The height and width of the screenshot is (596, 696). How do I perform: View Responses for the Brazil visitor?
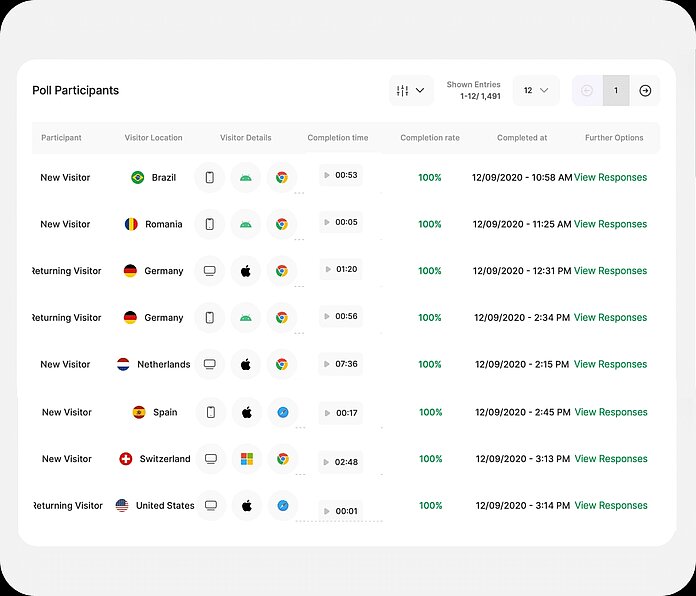pyautogui.click(x=610, y=177)
